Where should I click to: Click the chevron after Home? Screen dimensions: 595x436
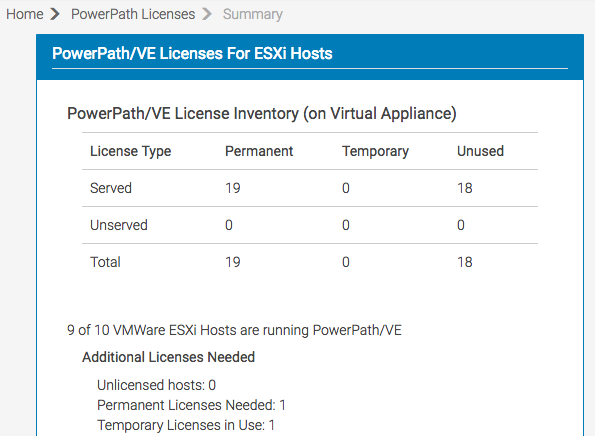point(55,14)
